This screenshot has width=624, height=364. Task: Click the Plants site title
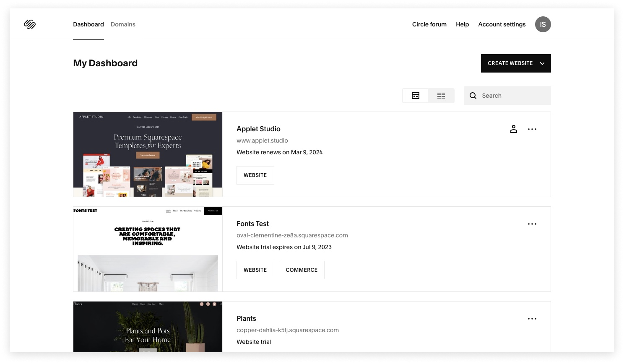[x=246, y=318]
